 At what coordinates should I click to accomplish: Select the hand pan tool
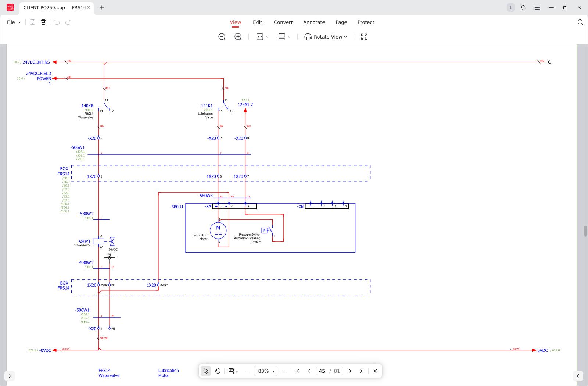point(218,371)
